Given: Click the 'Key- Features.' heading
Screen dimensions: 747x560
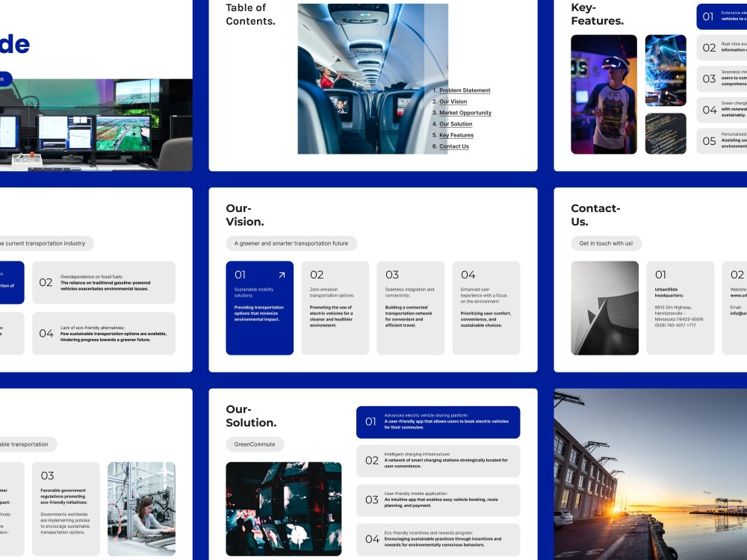Looking at the screenshot, I should (x=597, y=14).
